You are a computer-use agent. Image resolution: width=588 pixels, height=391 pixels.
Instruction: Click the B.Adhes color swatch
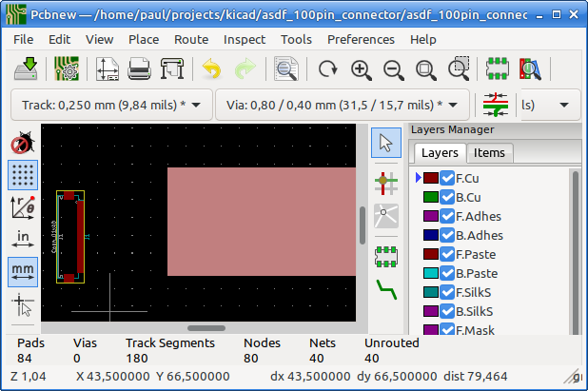pos(431,235)
